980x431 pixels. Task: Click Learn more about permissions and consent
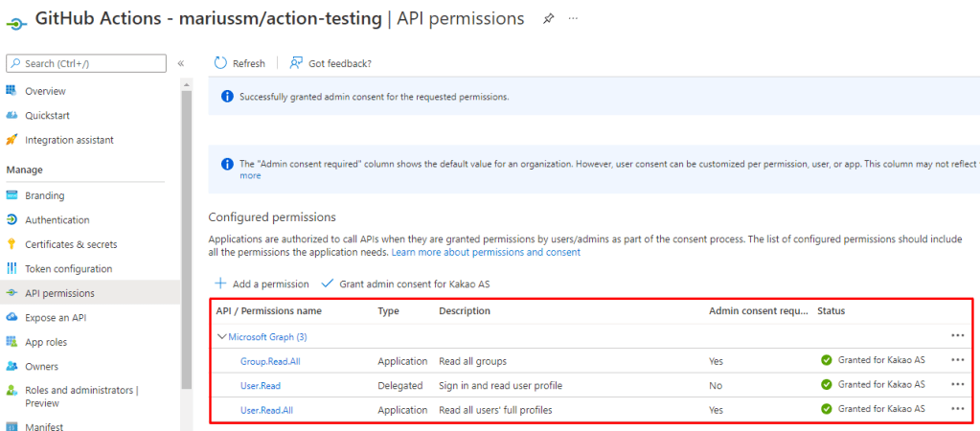[486, 252]
